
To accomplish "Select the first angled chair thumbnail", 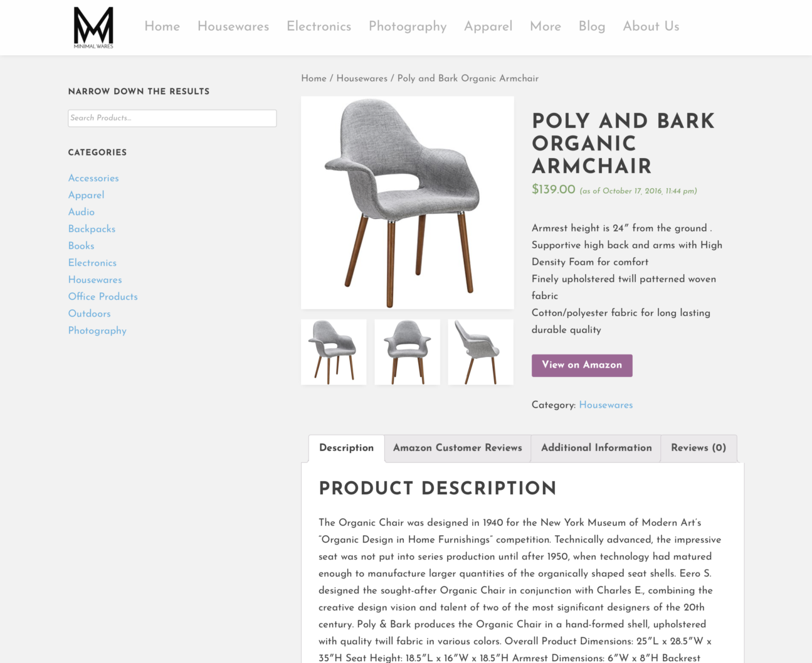I will tap(334, 352).
